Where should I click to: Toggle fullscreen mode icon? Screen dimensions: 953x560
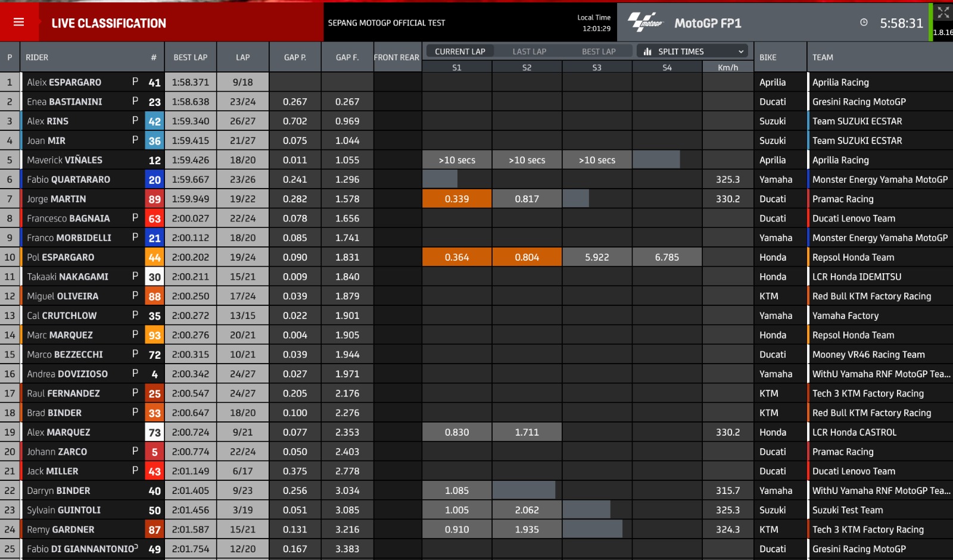coord(943,12)
